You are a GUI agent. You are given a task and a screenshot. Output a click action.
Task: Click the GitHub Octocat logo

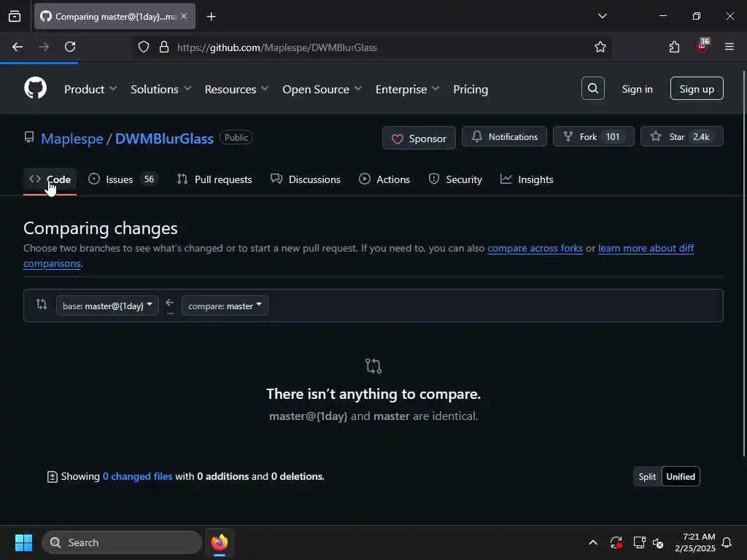point(35,88)
